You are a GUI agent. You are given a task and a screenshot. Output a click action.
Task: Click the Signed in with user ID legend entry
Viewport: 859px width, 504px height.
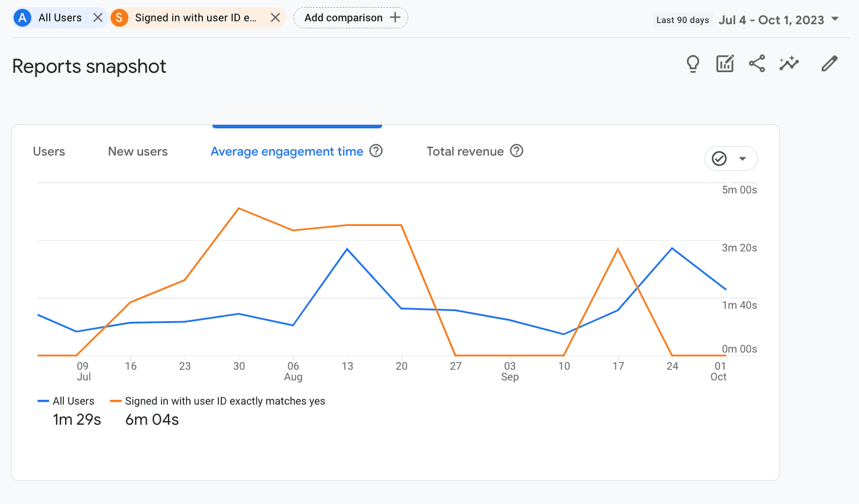pos(218,401)
